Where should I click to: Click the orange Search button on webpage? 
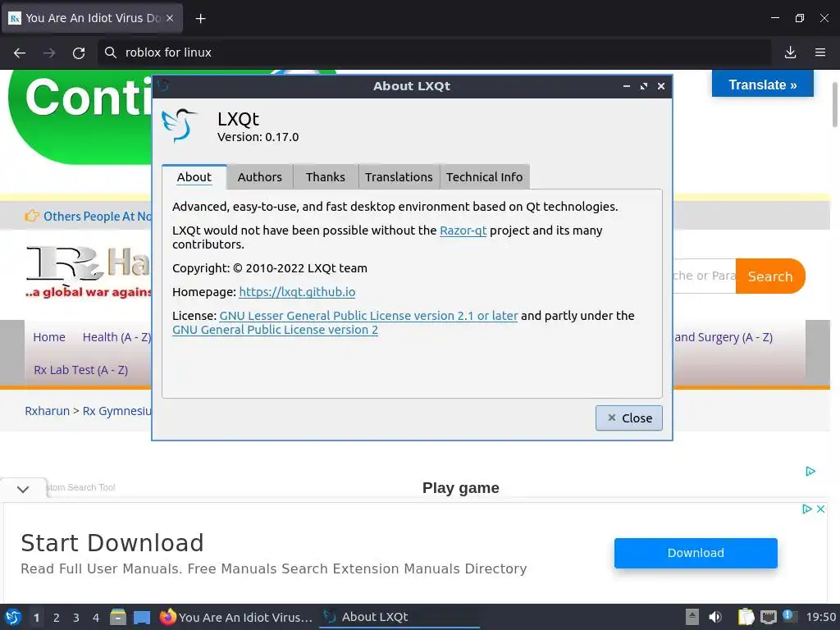(769, 276)
